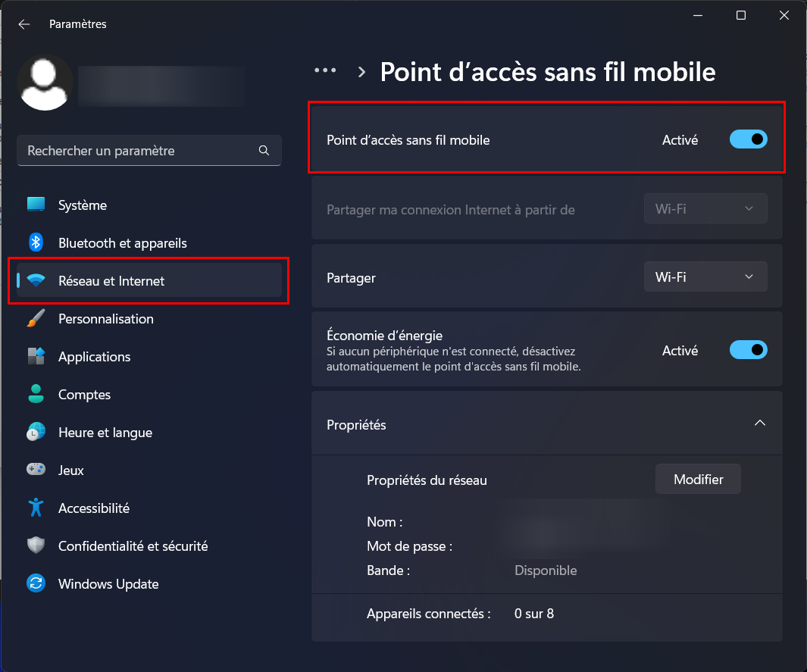The width and height of the screenshot is (807, 672).
Task: Click the Accessibilité figure icon
Action: pos(36,508)
